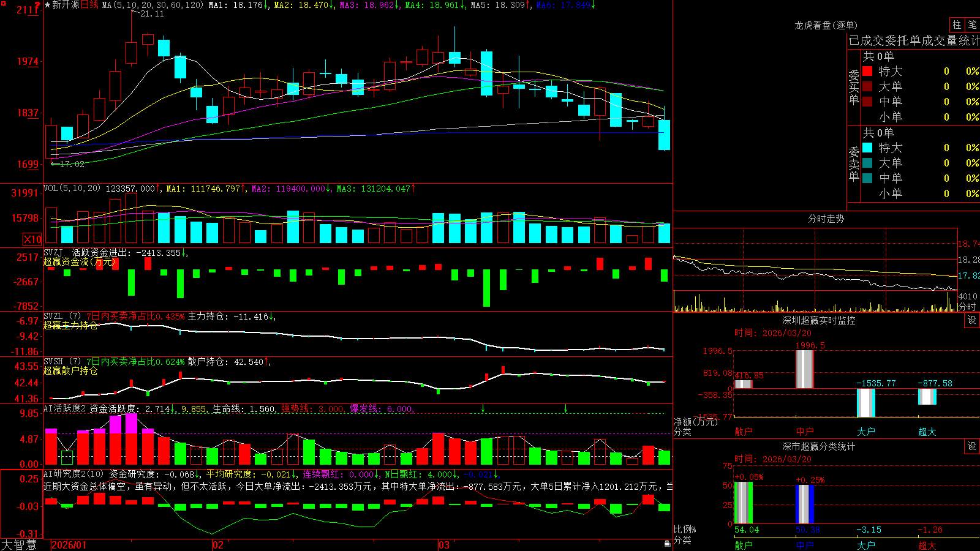Viewport: 980px width, 551px height.
Task: Click the 分时走势 panel title
Action: tap(826, 219)
